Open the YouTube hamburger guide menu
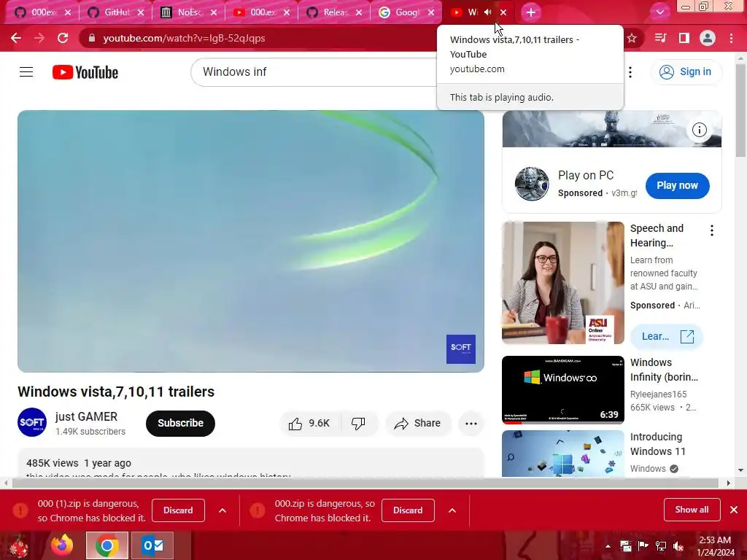Viewport: 747px width, 560px height. [26, 72]
